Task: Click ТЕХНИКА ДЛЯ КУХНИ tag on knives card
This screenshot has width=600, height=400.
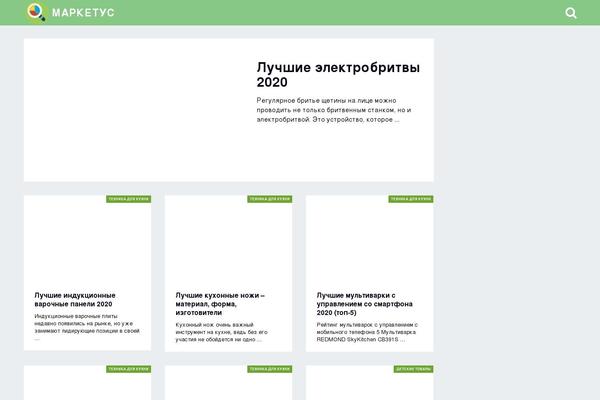Action: [270, 199]
